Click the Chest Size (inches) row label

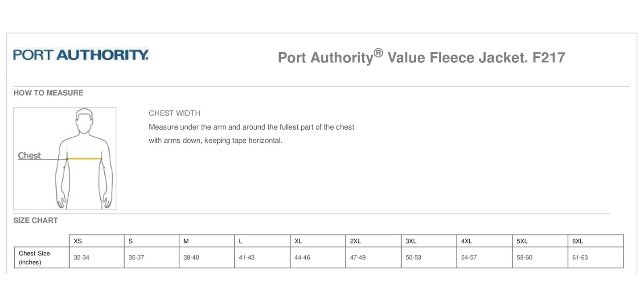pyautogui.click(x=34, y=258)
